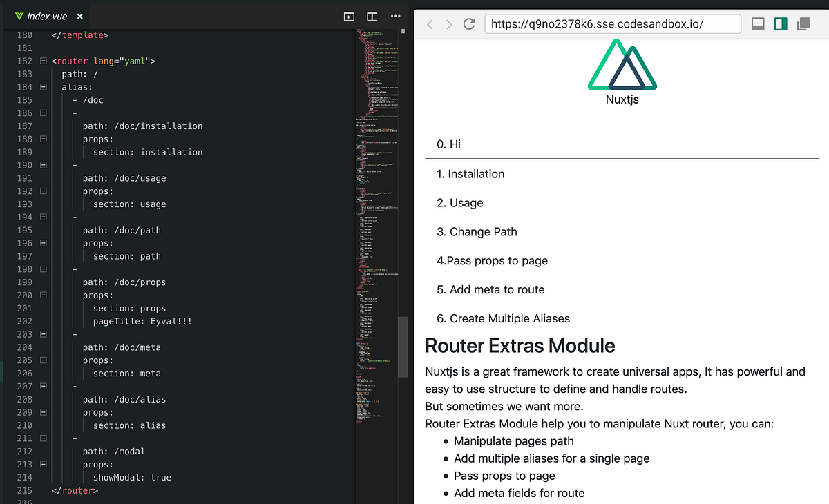Viewport: 829px width, 504px height.
Task: Toggle the code fold marker on line 184
Action: [42, 86]
